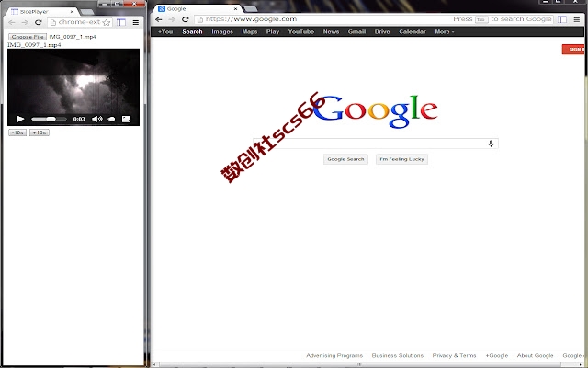This screenshot has width=588, height=368.
Task: Open Play in Google bar
Action: pyautogui.click(x=273, y=32)
